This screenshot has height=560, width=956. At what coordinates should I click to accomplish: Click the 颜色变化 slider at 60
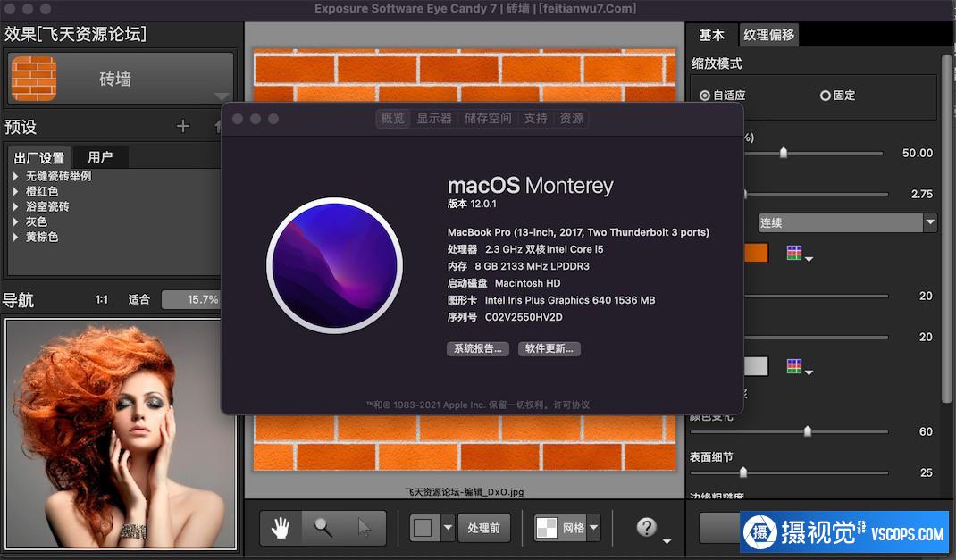coord(807,431)
